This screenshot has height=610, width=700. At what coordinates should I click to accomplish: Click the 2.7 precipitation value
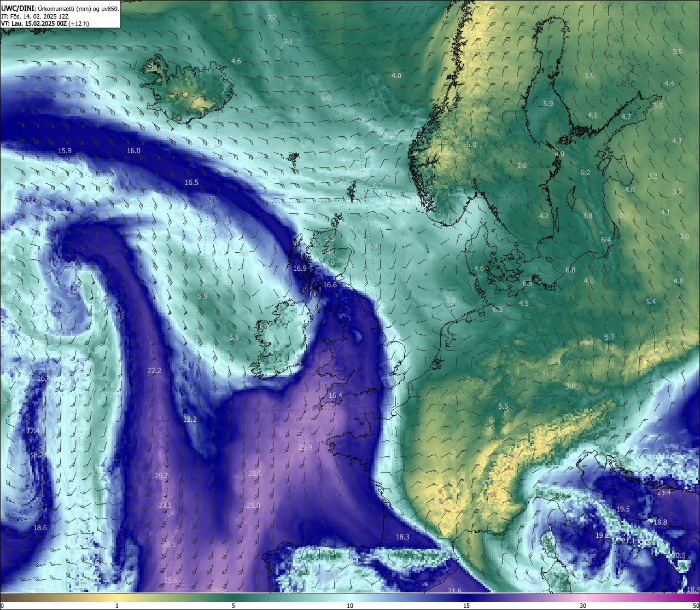(625, 216)
